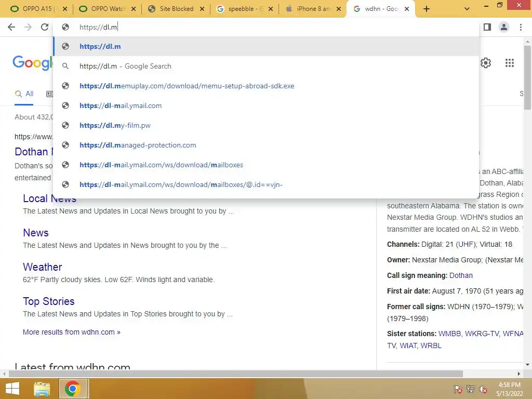Click the forward navigation arrow
The width and height of the screenshot is (532, 399).
28,27
